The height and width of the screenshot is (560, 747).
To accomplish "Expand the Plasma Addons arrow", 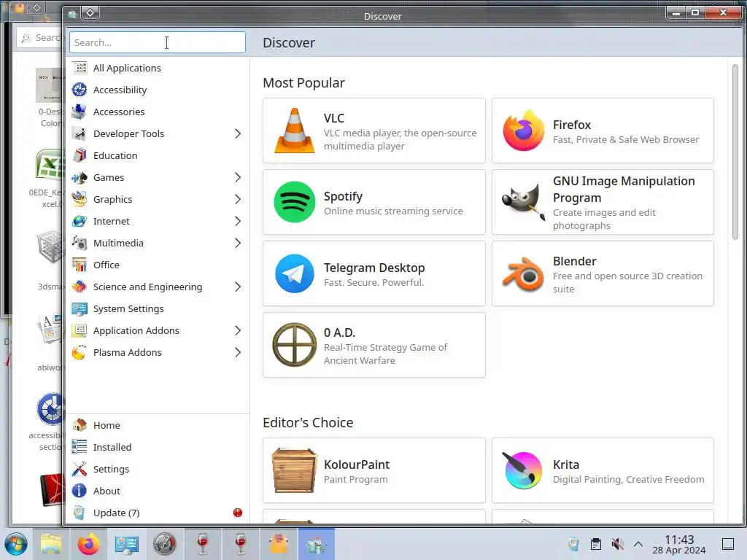I will tap(238, 353).
